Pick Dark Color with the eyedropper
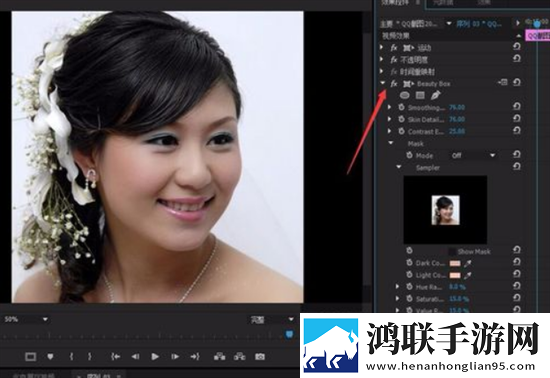 tap(467, 263)
